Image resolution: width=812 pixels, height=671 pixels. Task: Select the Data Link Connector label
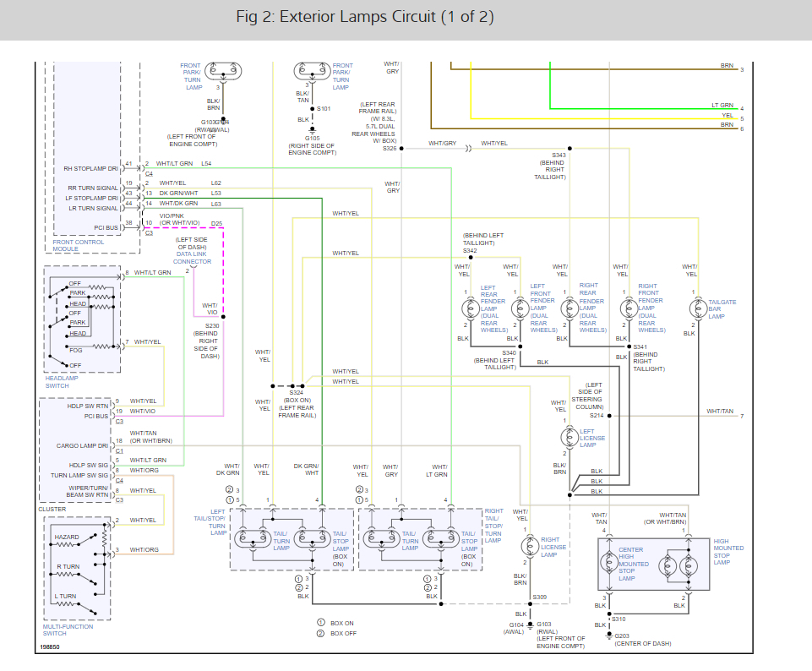tap(193, 257)
